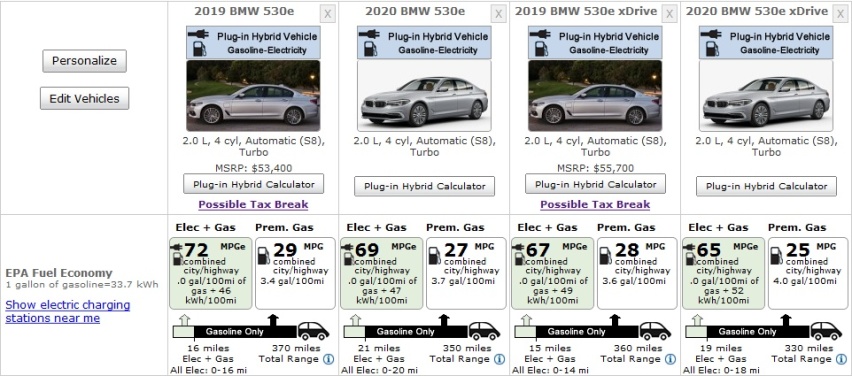Remove the 2020 BMW 530e column

498,14
